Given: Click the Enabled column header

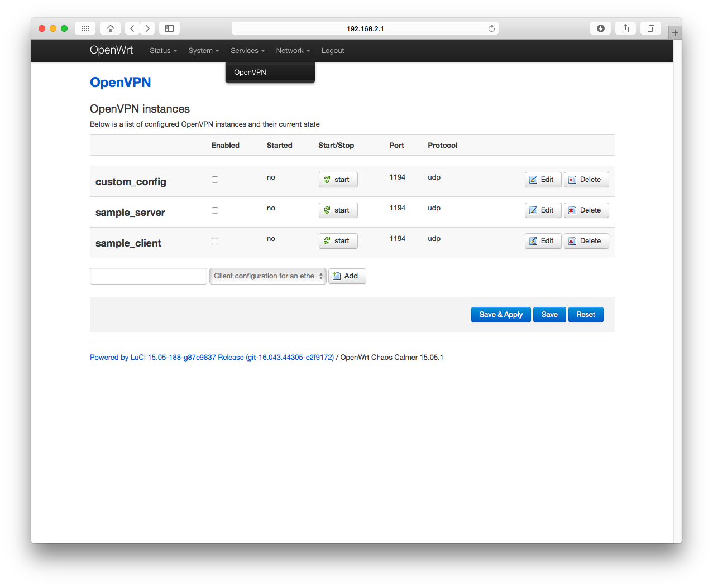Looking at the screenshot, I should coord(226,146).
